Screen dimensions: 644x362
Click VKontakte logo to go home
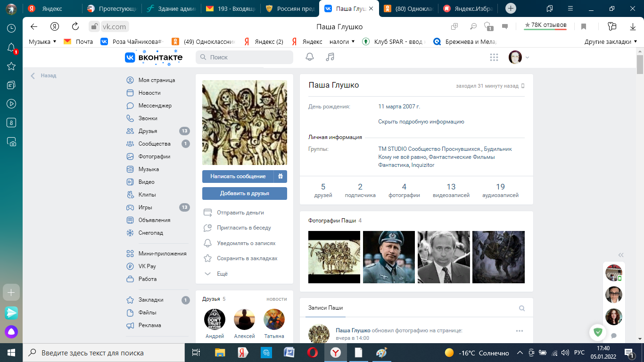[x=154, y=57]
